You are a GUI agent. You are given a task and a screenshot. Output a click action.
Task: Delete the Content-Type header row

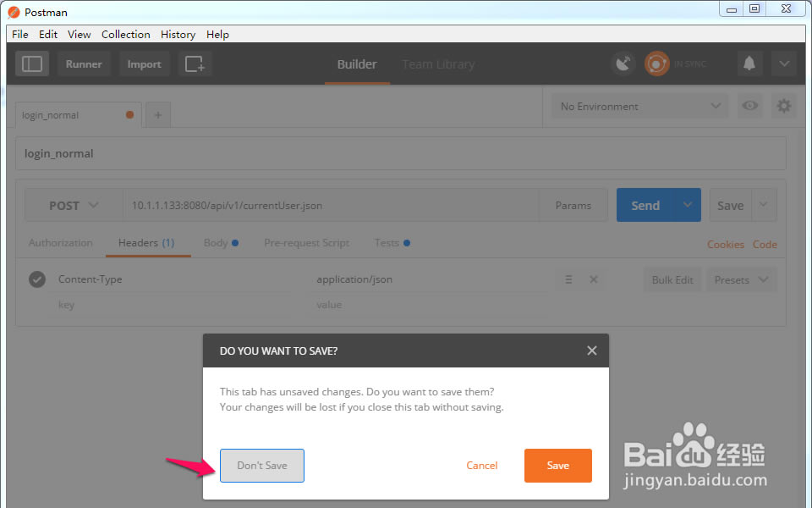594,279
